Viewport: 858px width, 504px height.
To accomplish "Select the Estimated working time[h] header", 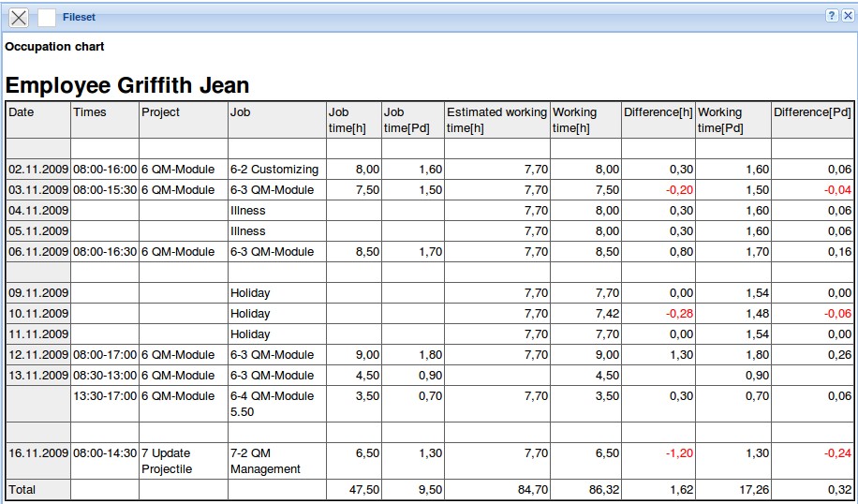I will click(496, 119).
